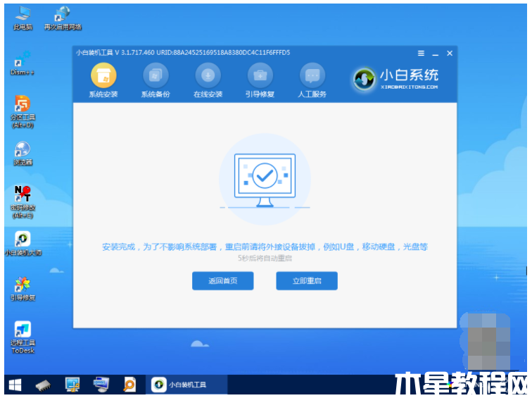Click the 安装完成 notice message text

265,247
